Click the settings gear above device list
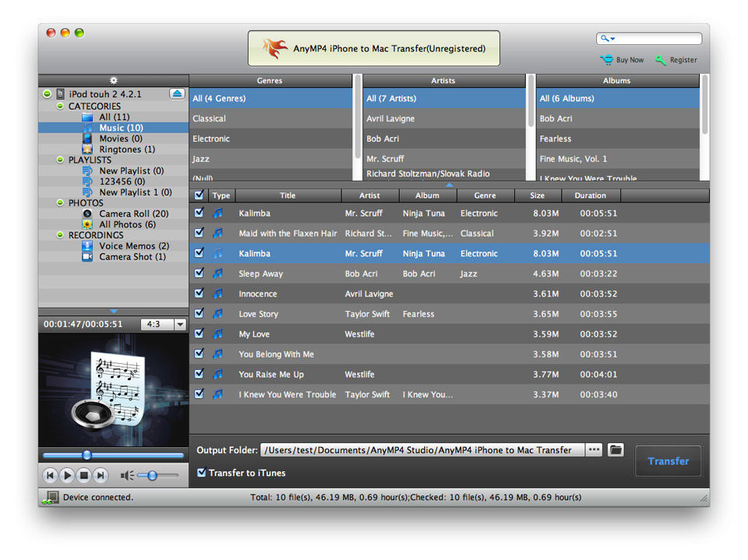The image size is (748, 560). click(114, 80)
